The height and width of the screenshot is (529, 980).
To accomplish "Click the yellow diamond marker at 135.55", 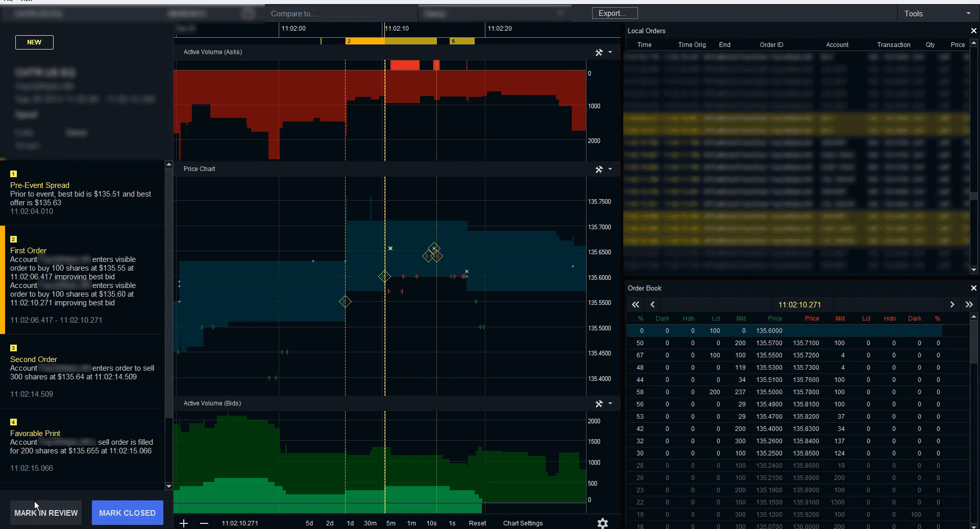I will coord(345,302).
